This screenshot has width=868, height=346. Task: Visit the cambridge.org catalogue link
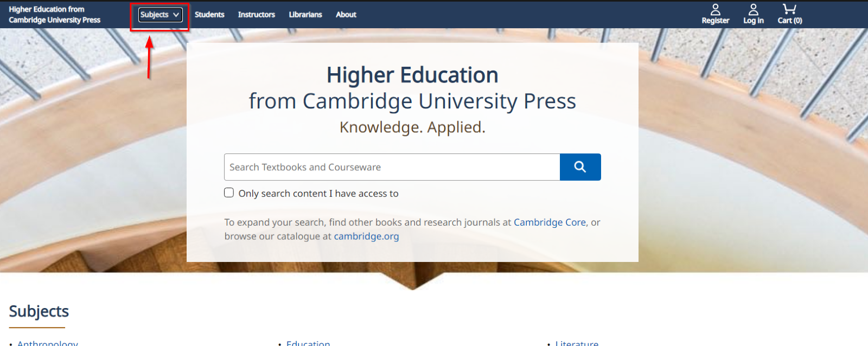coord(366,236)
